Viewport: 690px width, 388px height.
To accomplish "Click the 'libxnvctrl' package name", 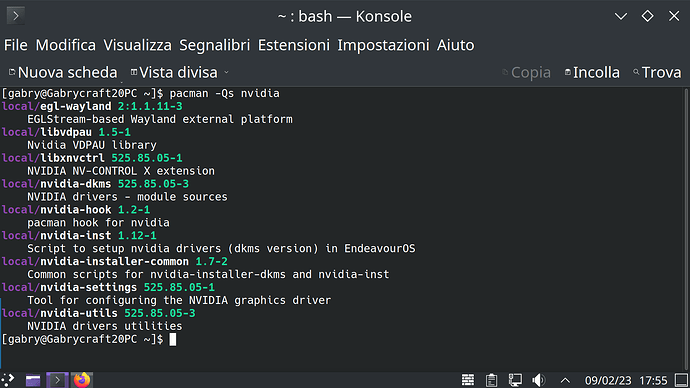I will pos(73,158).
